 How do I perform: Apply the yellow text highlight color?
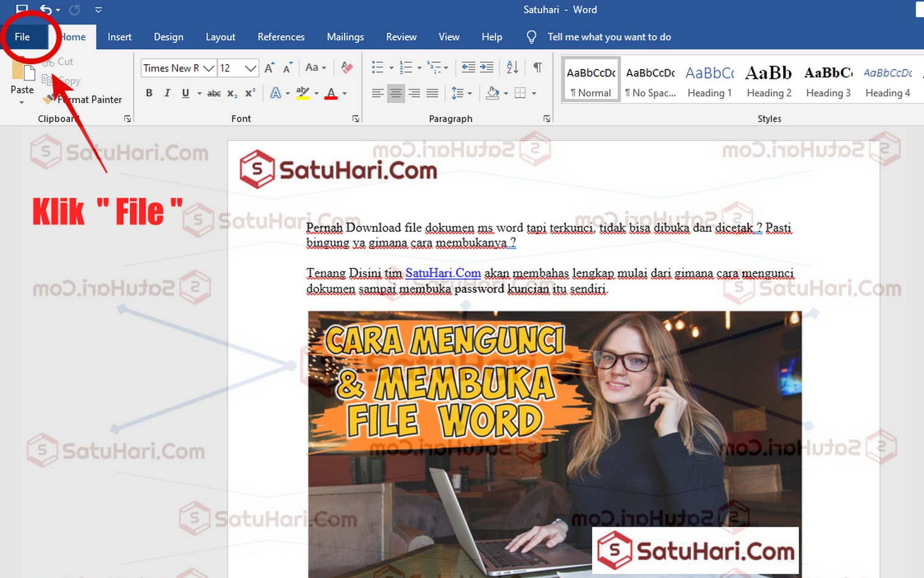303,93
